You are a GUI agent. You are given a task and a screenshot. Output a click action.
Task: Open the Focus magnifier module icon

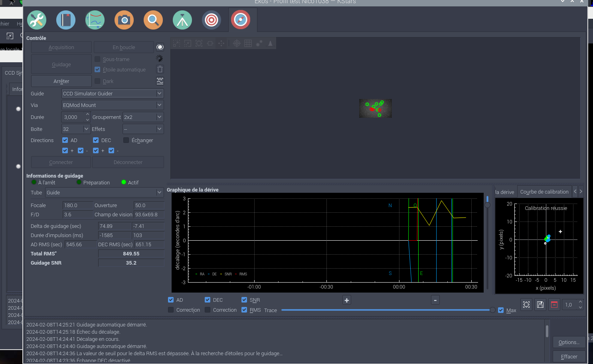coord(153,20)
